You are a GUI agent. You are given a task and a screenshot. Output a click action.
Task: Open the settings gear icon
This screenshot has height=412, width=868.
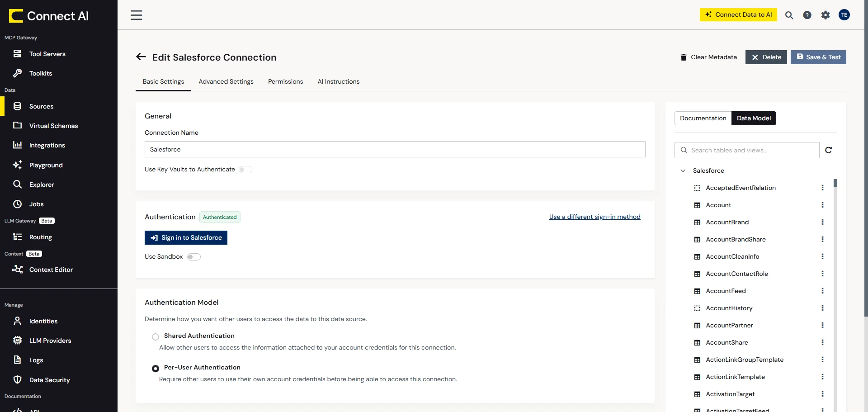(x=826, y=15)
